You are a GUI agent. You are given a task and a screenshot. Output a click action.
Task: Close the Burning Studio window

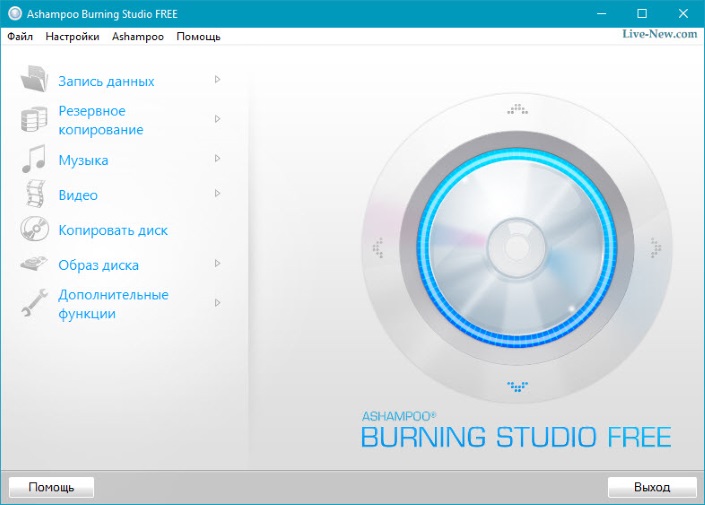click(683, 14)
